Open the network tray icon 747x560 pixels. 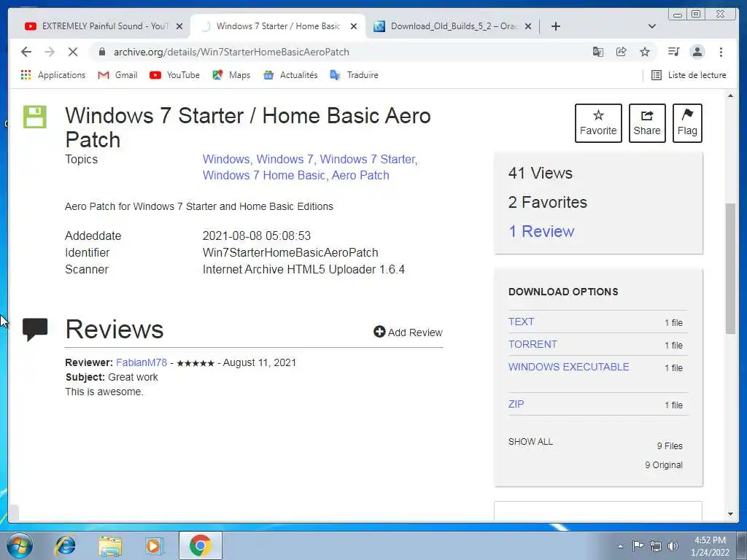click(656, 546)
